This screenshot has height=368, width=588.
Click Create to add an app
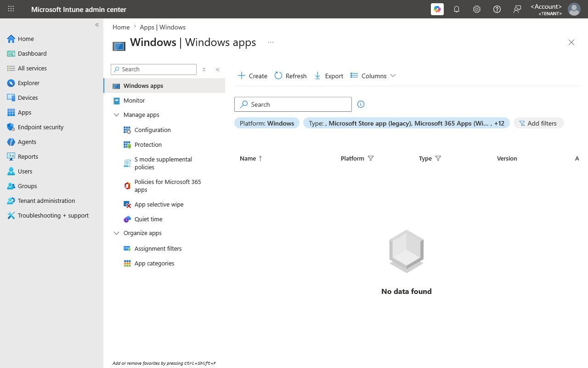pos(253,76)
